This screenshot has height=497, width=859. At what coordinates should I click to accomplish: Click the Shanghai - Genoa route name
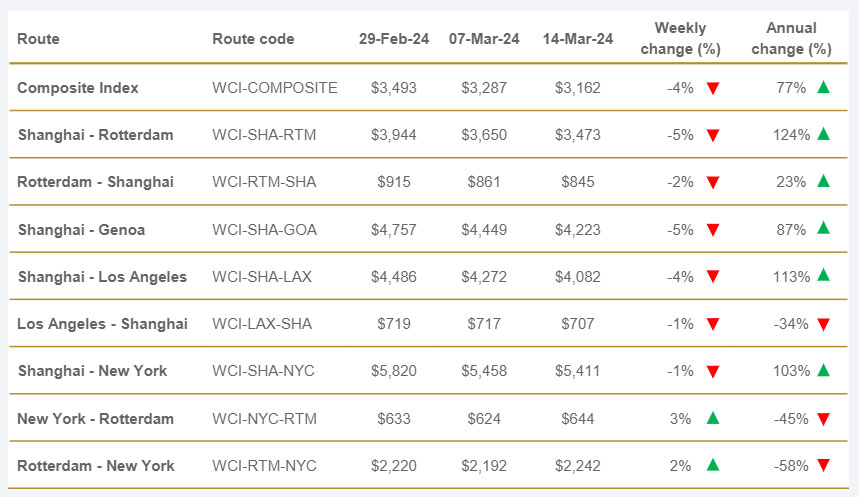(81, 230)
